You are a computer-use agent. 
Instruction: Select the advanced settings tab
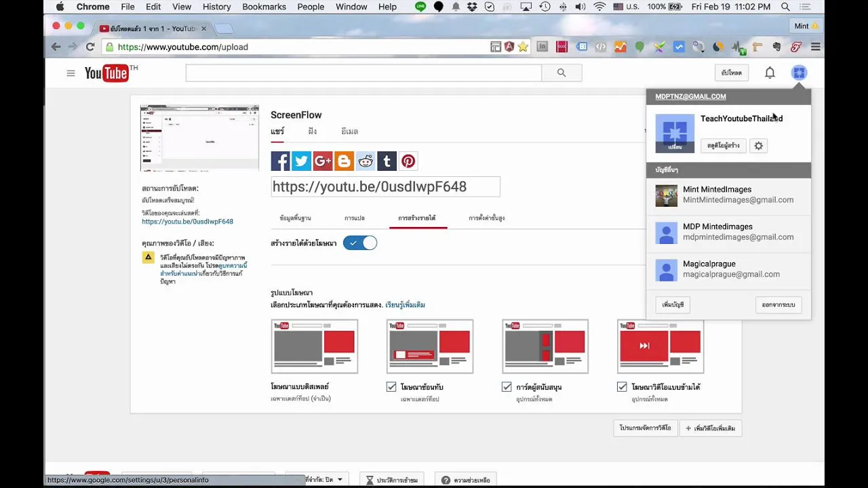click(487, 218)
